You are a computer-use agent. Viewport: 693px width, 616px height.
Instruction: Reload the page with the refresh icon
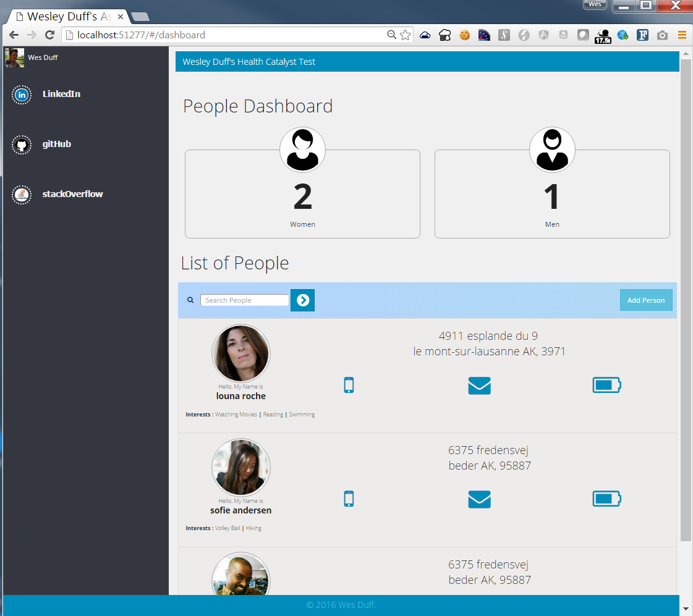(x=50, y=35)
